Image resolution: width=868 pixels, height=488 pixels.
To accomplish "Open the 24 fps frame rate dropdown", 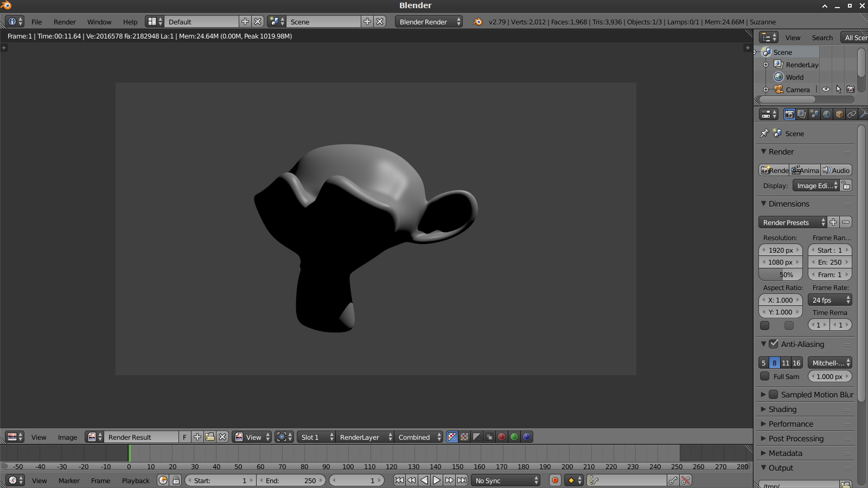I will (x=830, y=300).
